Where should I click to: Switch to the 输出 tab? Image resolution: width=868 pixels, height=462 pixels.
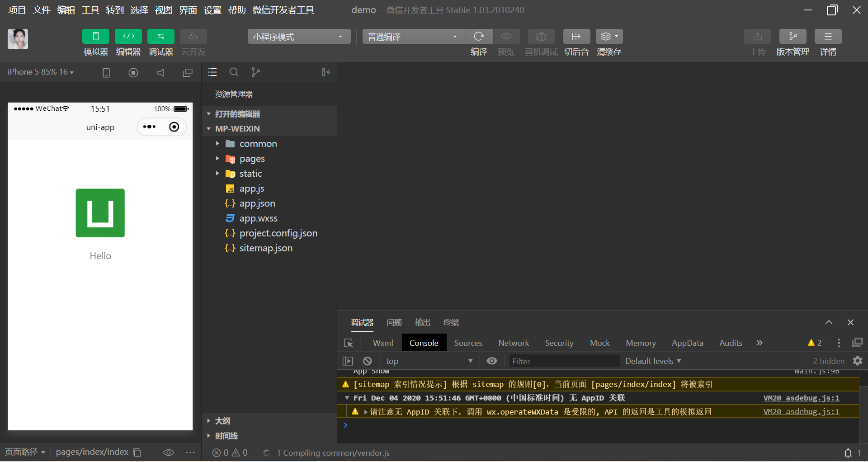pos(423,322)
